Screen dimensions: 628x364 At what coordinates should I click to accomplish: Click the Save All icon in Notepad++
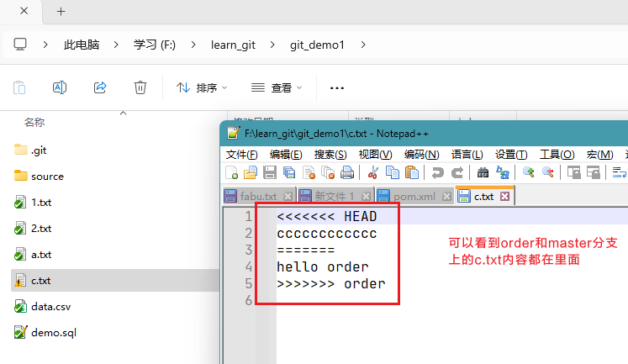(x=288, y=172)
